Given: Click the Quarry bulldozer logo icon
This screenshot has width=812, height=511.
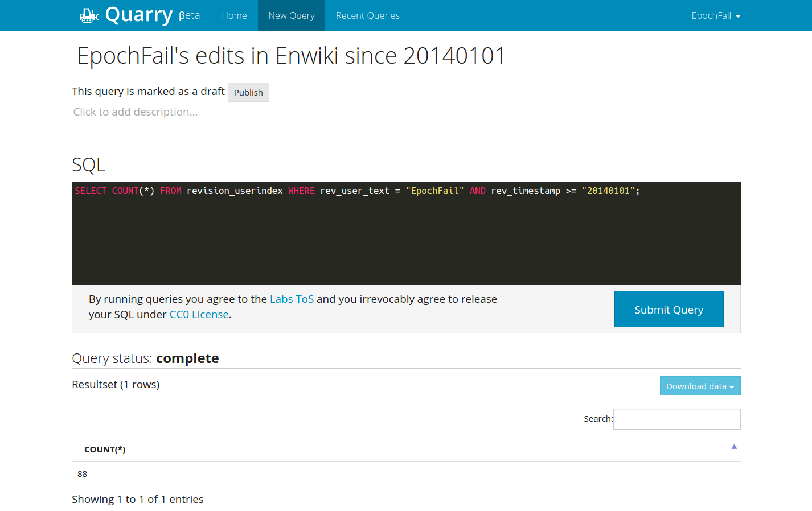Looking at the screenshot, I should click(89, 15).
